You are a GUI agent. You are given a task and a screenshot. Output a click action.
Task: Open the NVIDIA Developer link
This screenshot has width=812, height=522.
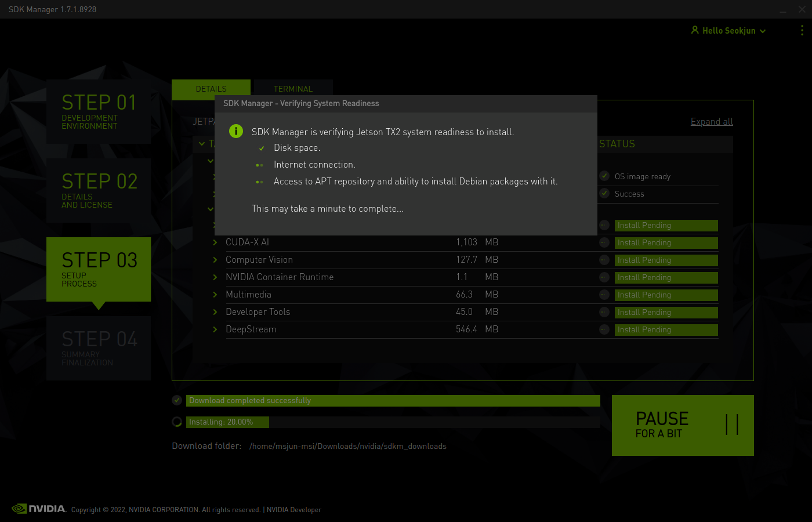(294, 510)
